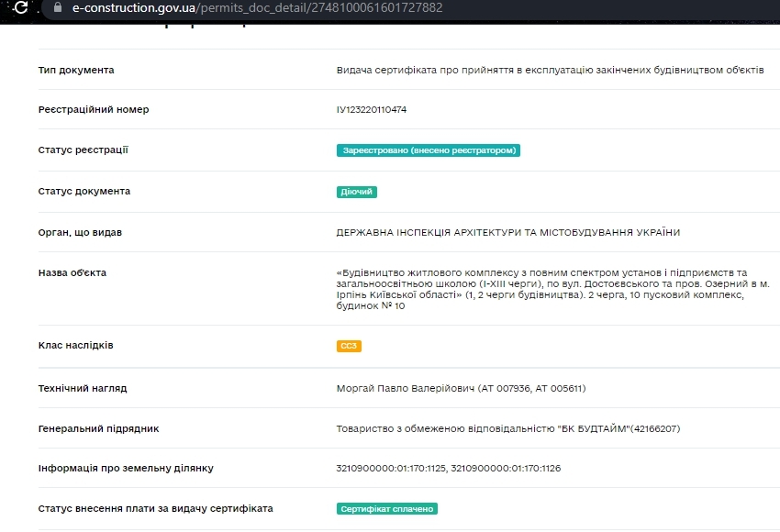Click the object name description starting 'Будівництво житлового комплексу'
The height and width of the screenshot is (532, 780).
point(552,289)
